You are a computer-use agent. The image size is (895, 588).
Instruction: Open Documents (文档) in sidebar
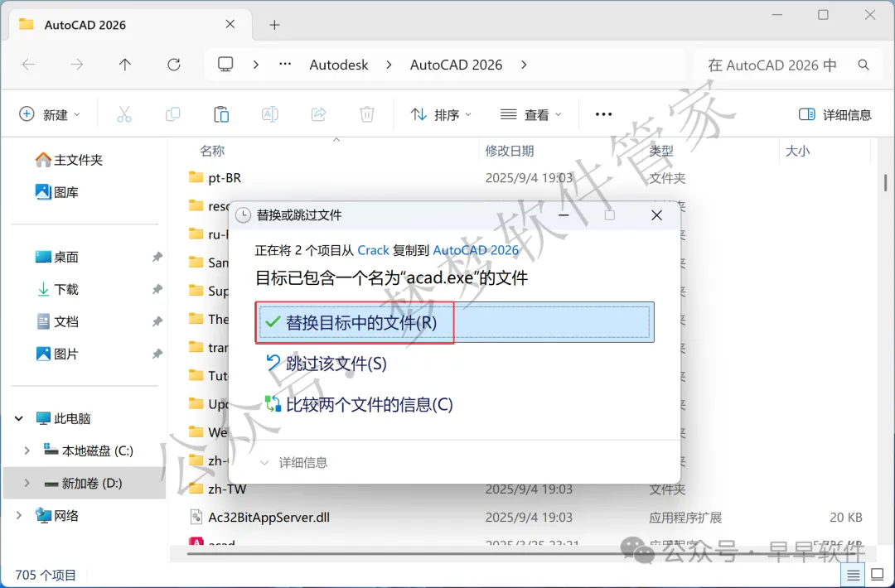pos(57,321)
